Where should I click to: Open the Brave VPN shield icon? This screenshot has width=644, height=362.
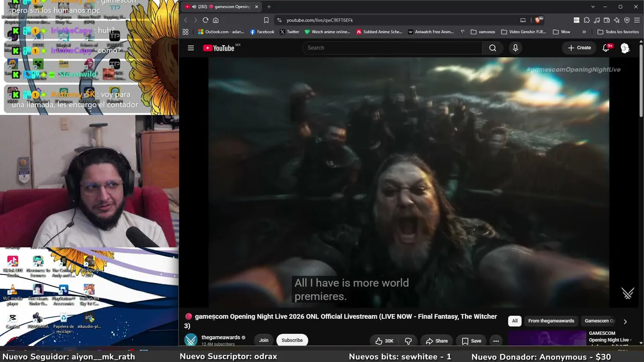(x=627, y=20)
